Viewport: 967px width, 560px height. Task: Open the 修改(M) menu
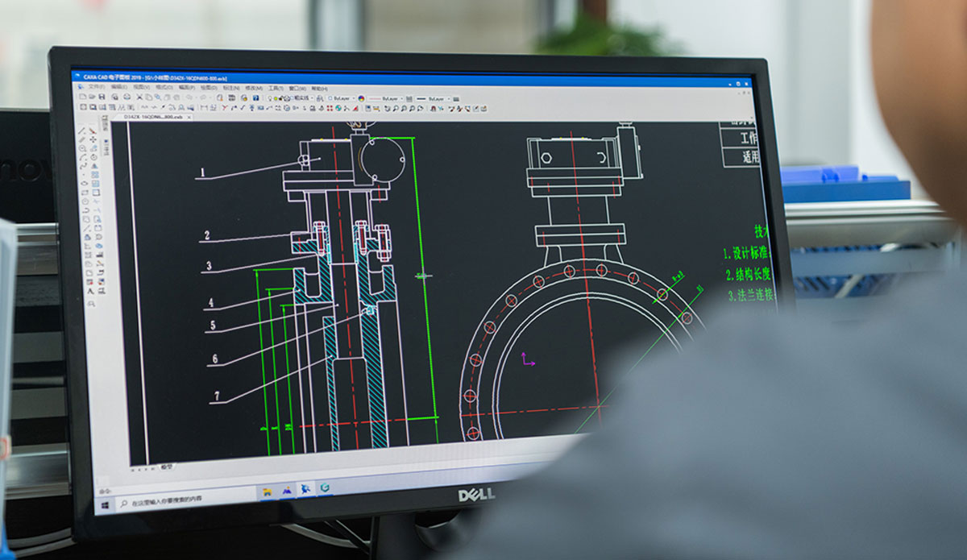(254, 89)
